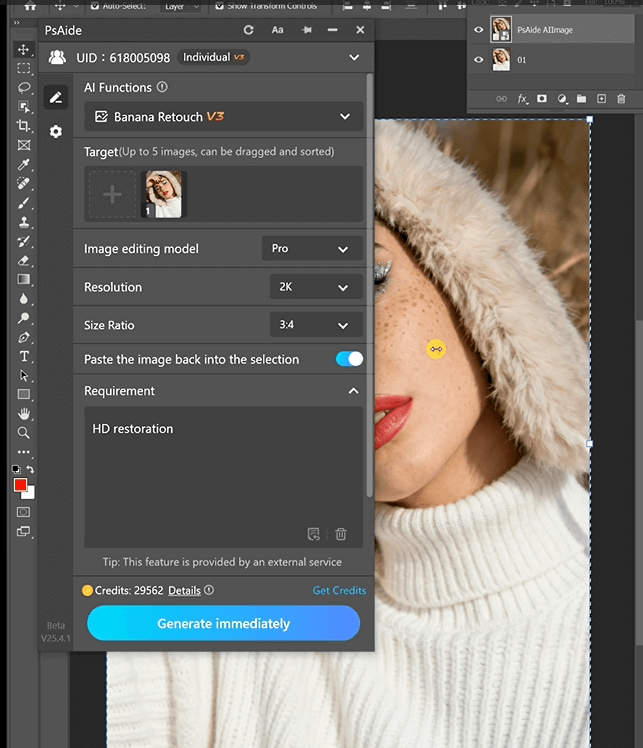The width and height of the screenshot is (643, 748).
Task: Change PsAide language via Aa icon
Action: [277, 30]
